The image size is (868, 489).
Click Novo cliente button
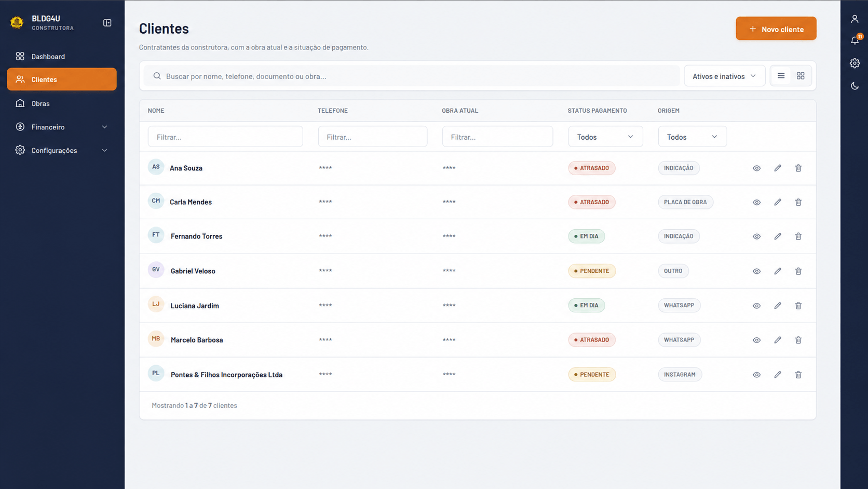(776, 29)
